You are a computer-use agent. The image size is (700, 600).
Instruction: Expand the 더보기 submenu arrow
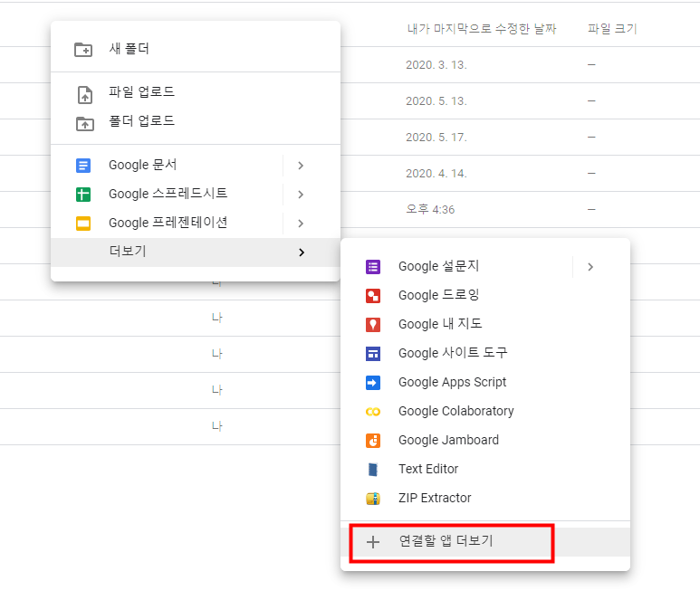(x=302, y=252)
